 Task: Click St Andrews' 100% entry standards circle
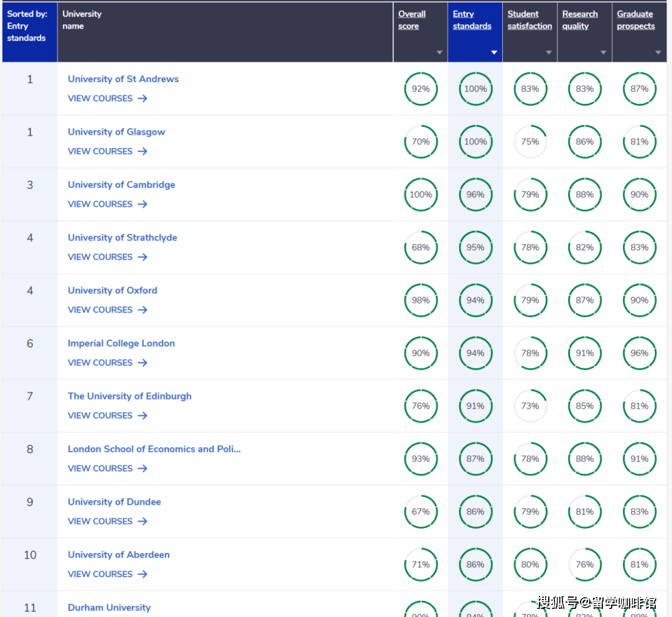(x=476, y=89)
